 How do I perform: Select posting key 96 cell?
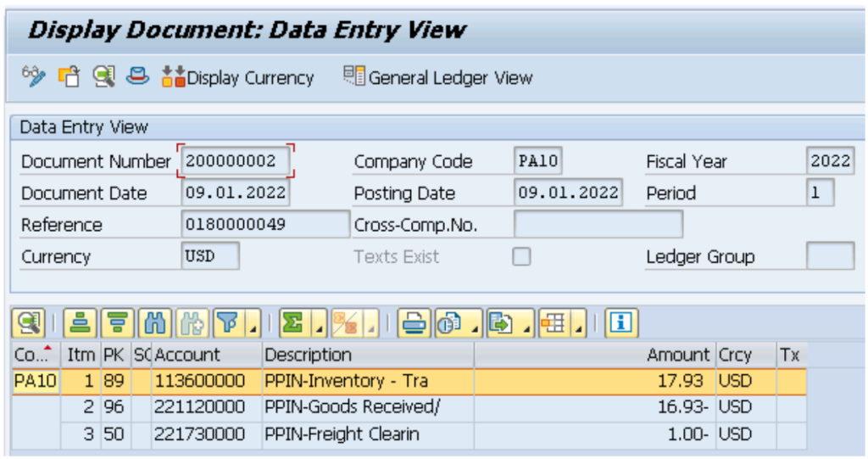point(115,407)
